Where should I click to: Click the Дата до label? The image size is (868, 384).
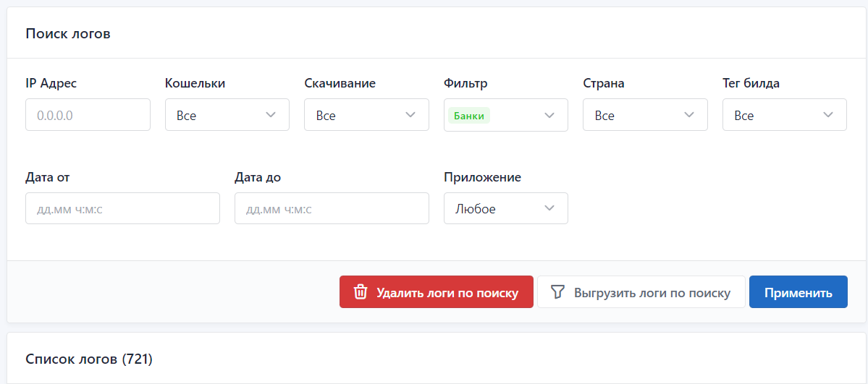(x=258, y=178)
